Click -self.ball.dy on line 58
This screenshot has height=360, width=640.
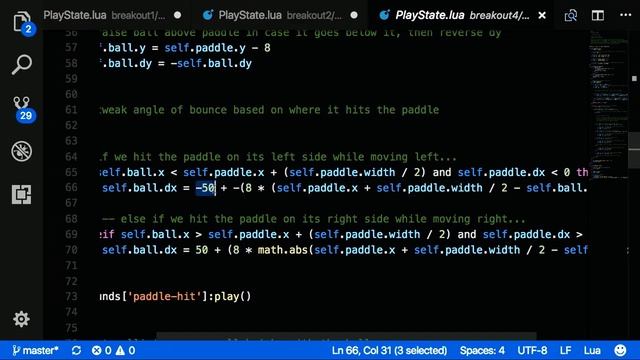tap(211, 64)
